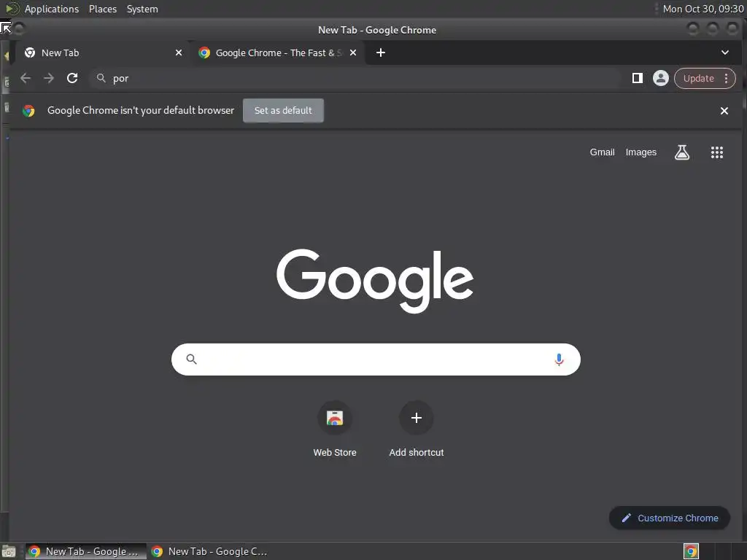Image resolution: width=747 pixels, height=560 pixels.
Task: Click the show desktop icon in bottom panel
Action: coord(9,551)
